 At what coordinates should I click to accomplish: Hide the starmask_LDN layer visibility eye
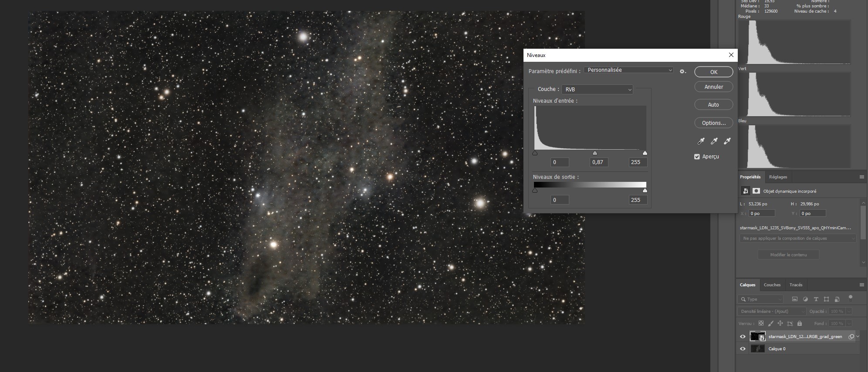coord(743,336)
